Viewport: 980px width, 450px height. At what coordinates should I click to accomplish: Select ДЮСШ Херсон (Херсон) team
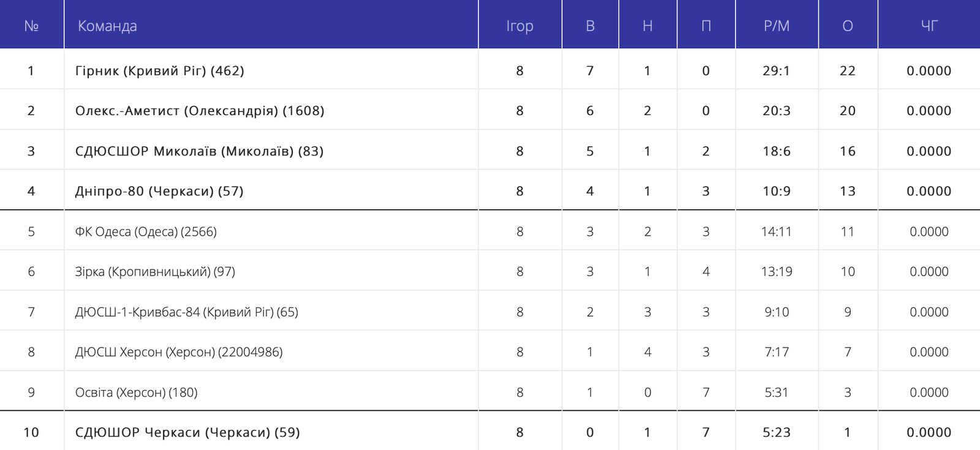[179, 352]
